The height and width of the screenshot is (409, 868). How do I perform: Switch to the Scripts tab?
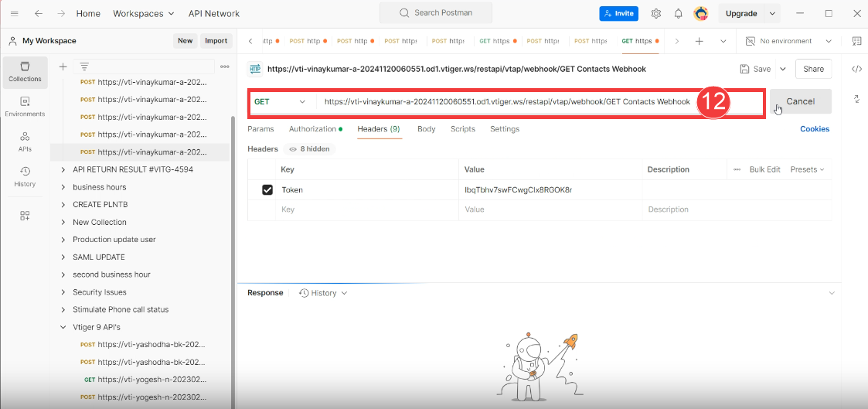[x=463, y=129]
